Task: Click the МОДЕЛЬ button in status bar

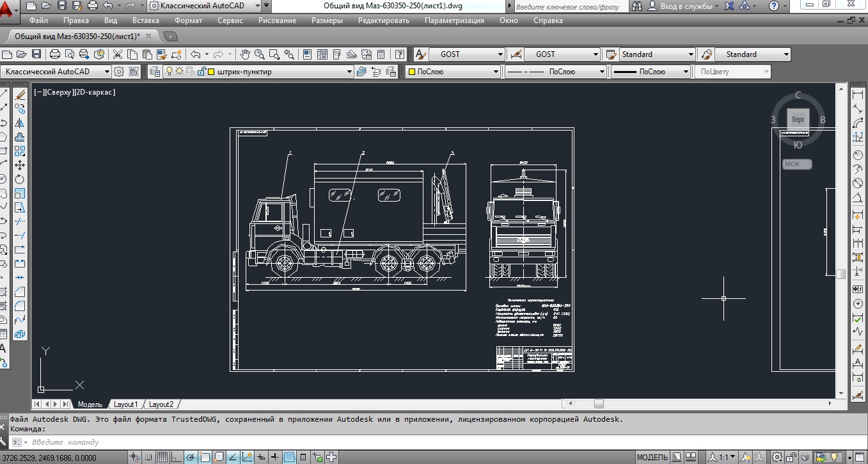Action: tap(652, 457)
